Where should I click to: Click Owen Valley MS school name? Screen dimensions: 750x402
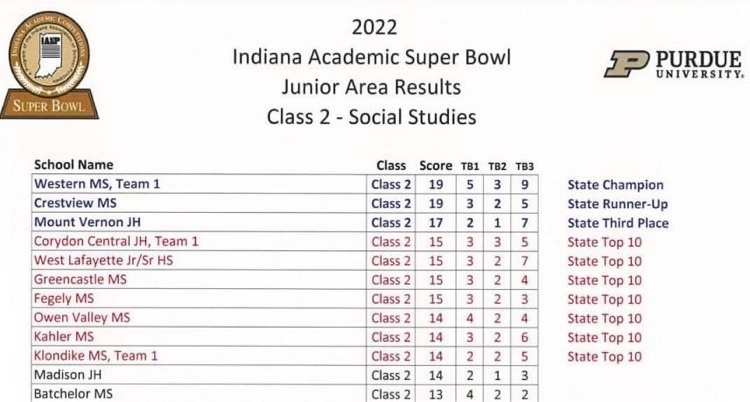coord(82,318)
